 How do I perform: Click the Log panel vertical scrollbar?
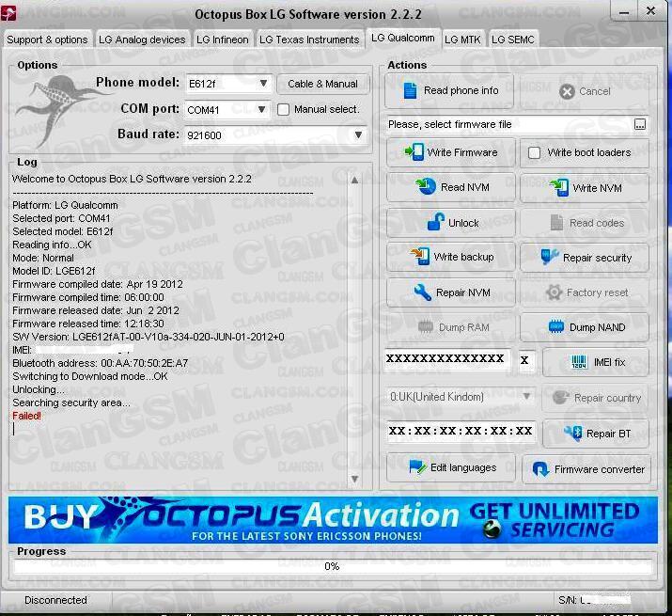click(x=354, y=329)
